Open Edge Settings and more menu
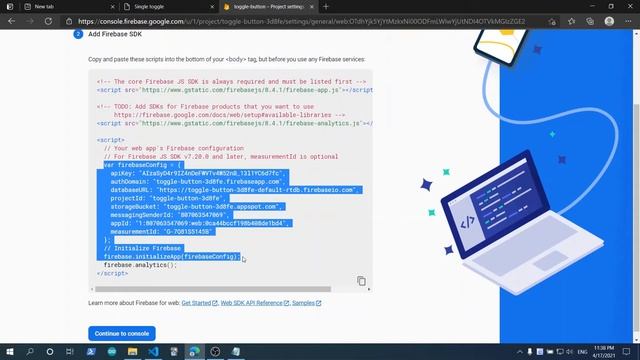Image resolution: width=640 pixels, height=360 pixels. click(628, 22)
